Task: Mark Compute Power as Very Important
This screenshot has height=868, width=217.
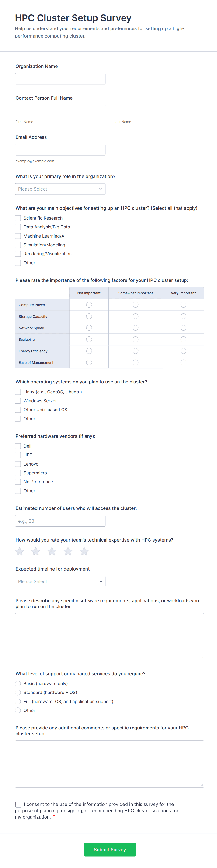Action: tap(183, 304)
